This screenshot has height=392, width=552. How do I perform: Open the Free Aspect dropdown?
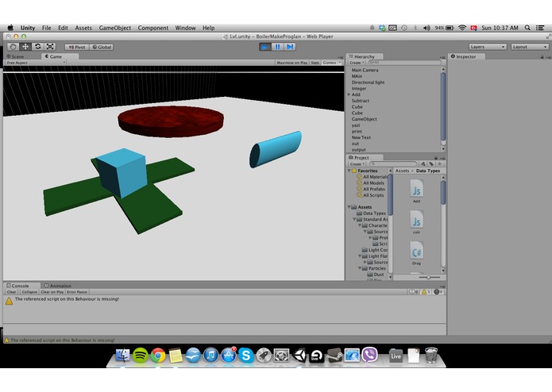coord(35,63)
